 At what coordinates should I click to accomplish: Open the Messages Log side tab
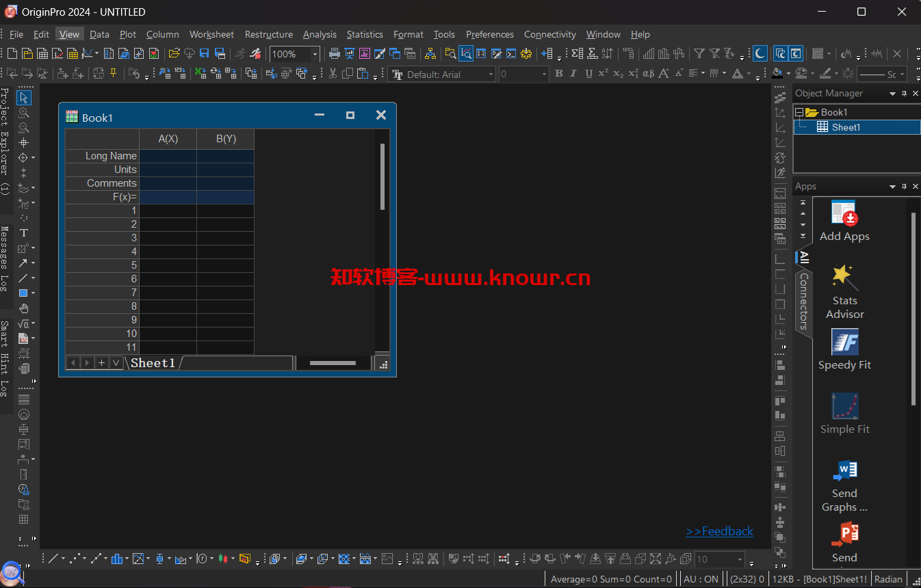pyautogui.click(x=5, y=259)
